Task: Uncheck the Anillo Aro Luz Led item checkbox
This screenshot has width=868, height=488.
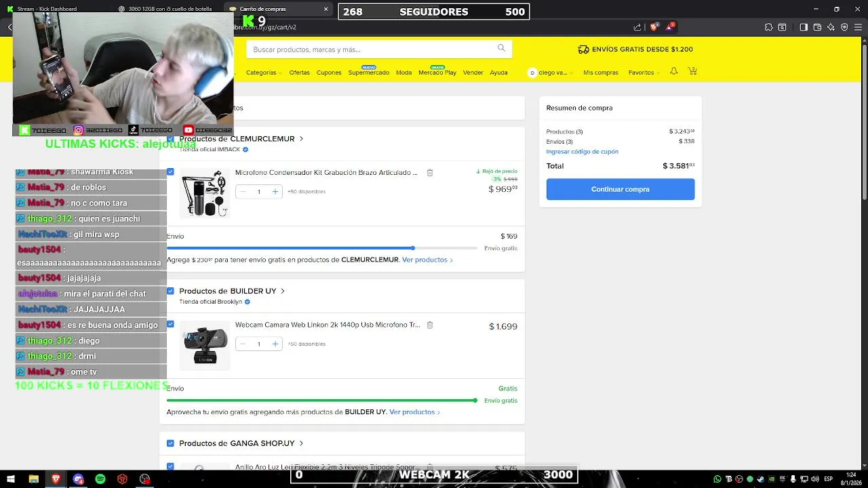Action: (170, 466)
